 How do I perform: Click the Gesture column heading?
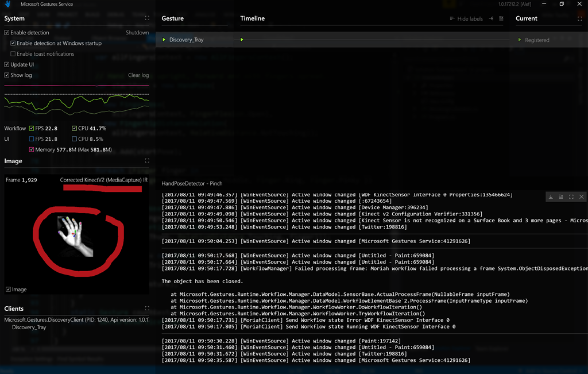tap(172, 18)
